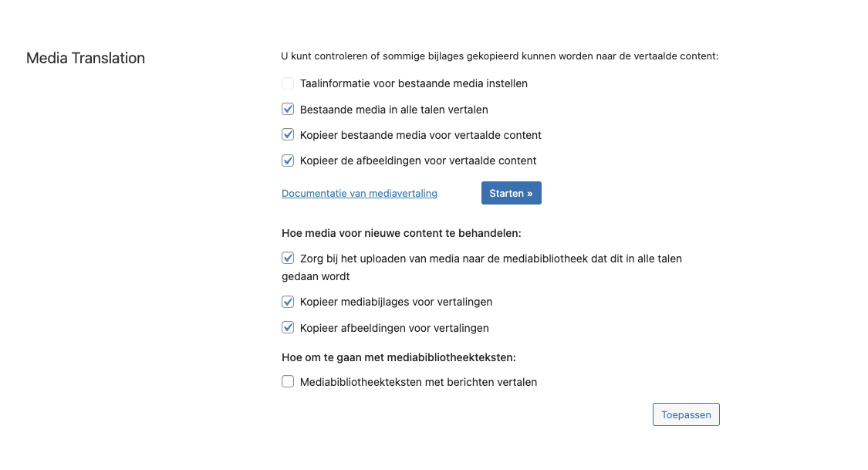868x470 pixels.
Task: Click the 'Media Translation' section heading
Action: pos(85,58)
